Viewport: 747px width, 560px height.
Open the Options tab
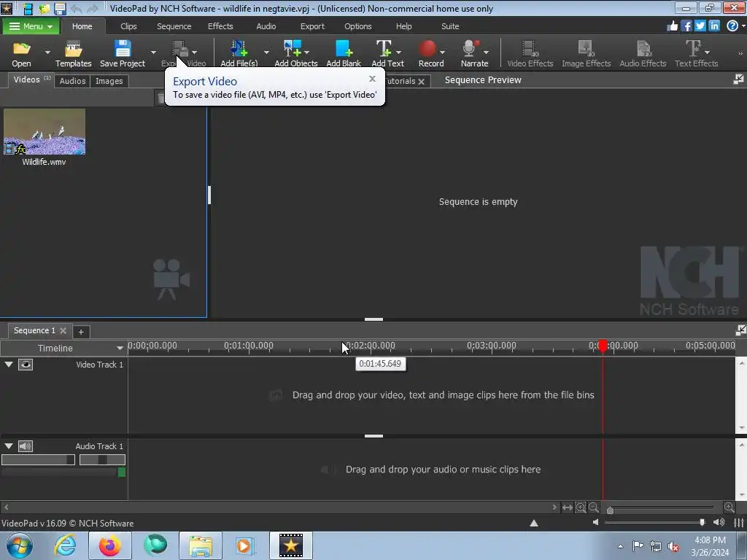[x=357, y=26]
